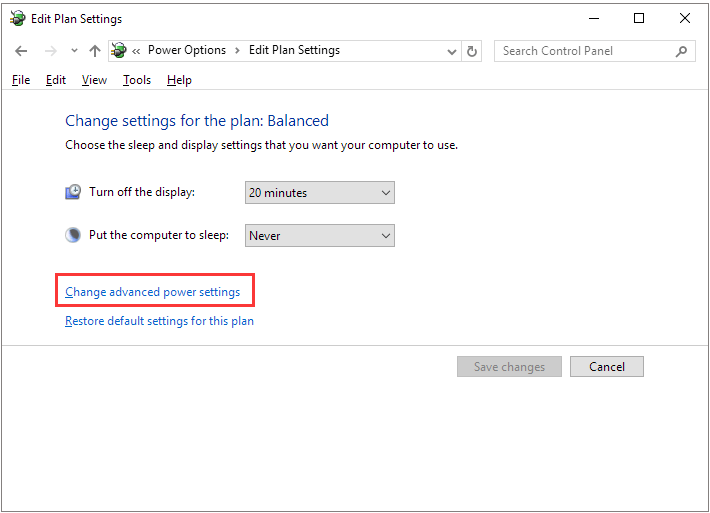Click the title bar power plan icon
710x513 pixels.
point(17,19)
